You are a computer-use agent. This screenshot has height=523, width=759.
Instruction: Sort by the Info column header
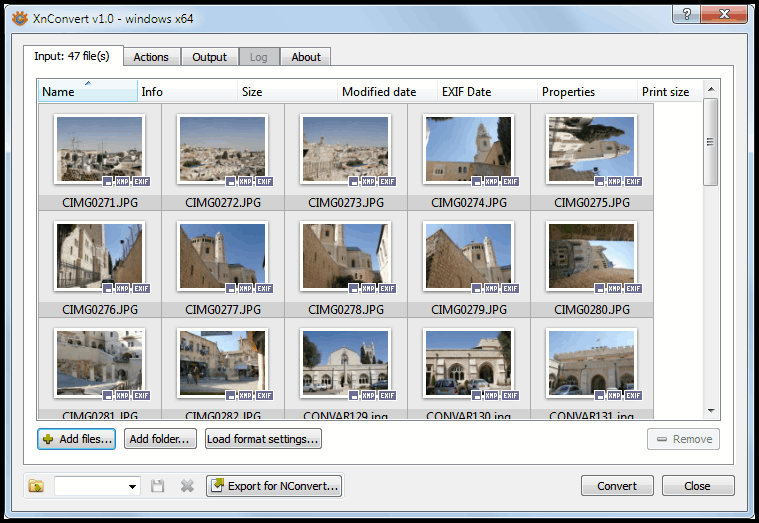tap(187, 91)
